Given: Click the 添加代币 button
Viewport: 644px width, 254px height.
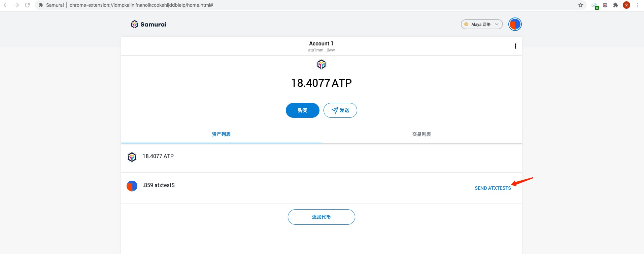Looking at the screenshot, I should point(321,217).
